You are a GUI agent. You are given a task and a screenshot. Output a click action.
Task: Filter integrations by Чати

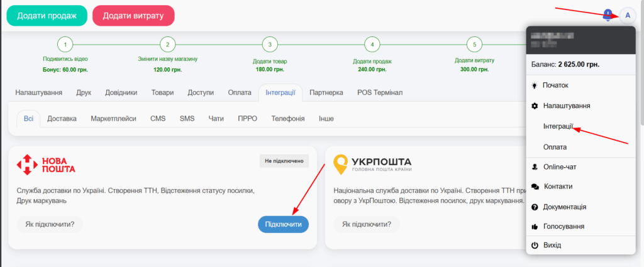(x=216, y=119)
